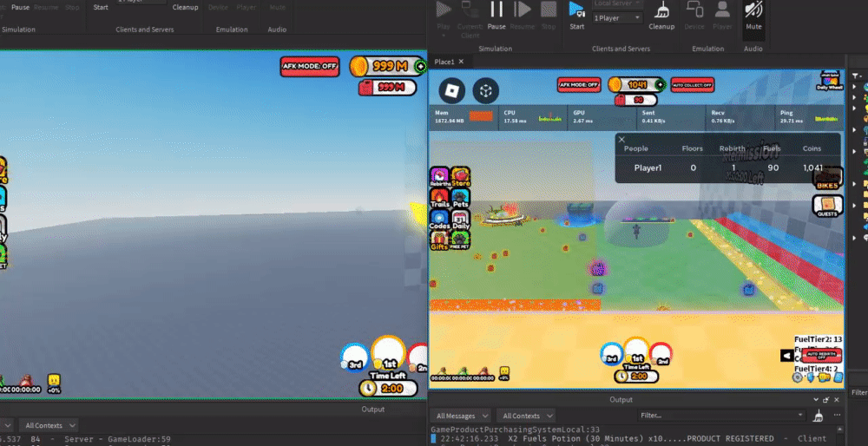Open the All Contexts dropdown in left Output
Image resolution: width=868 pixels, height=446 pixels.
[49, 425]
